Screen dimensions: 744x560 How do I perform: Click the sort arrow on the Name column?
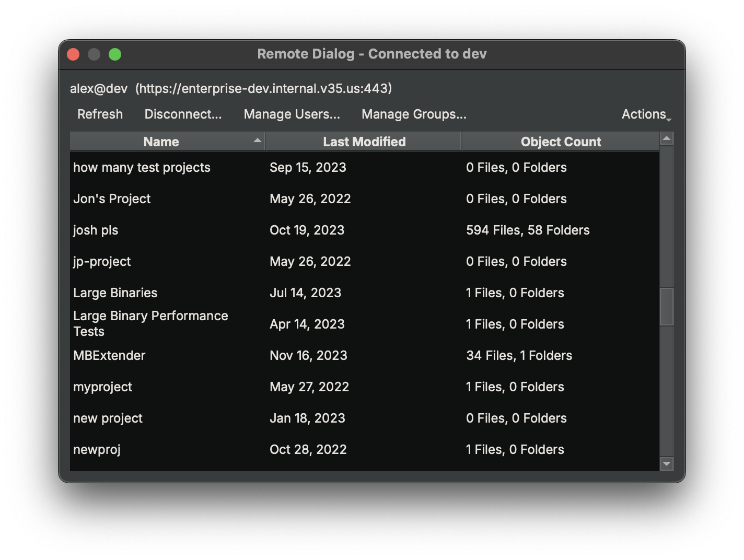coord(257,141)
